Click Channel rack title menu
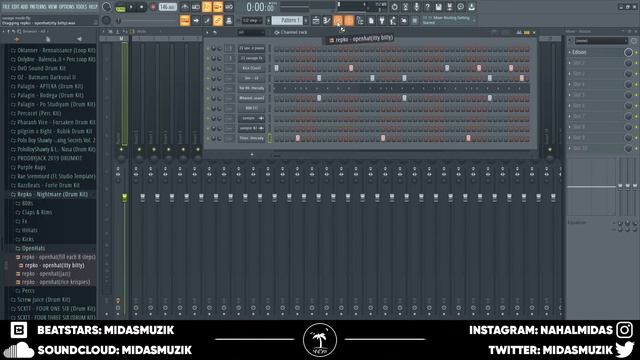Image resolution: width=640 pixels, height=360 pixels. coord(293,32)
